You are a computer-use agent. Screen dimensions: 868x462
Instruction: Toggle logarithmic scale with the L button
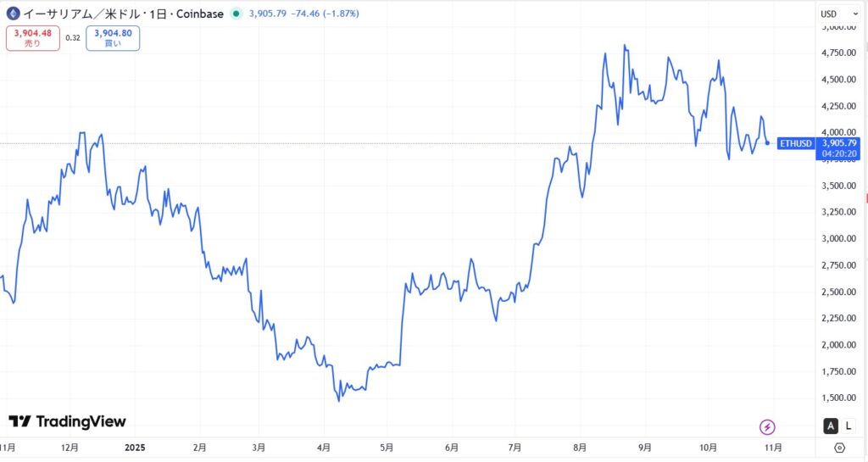tap(851, 426)
